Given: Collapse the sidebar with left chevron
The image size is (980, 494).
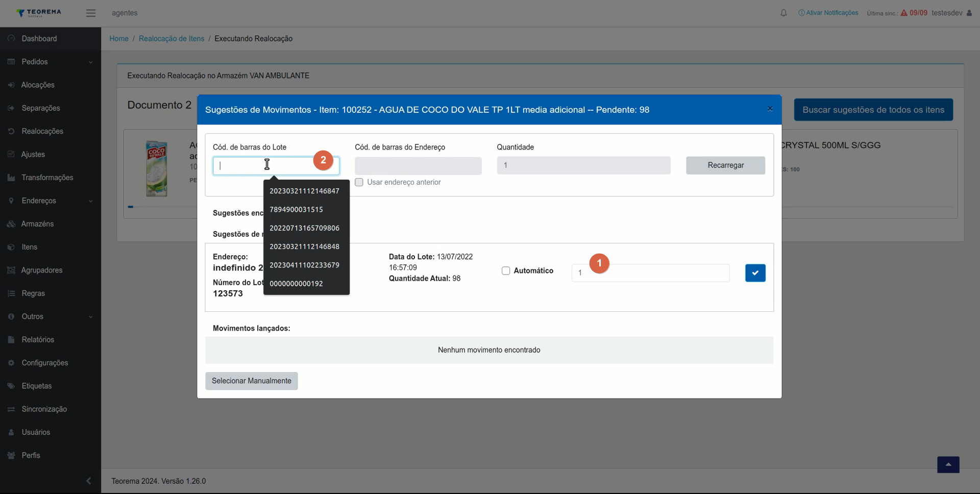Looking at the screenshot, I should click(x=89, y=481).
